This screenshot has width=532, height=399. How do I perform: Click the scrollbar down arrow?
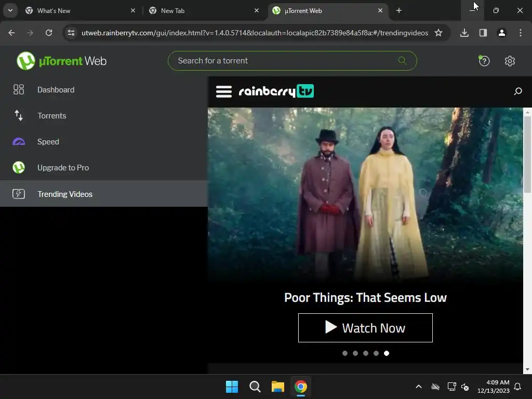click(527, 369)
